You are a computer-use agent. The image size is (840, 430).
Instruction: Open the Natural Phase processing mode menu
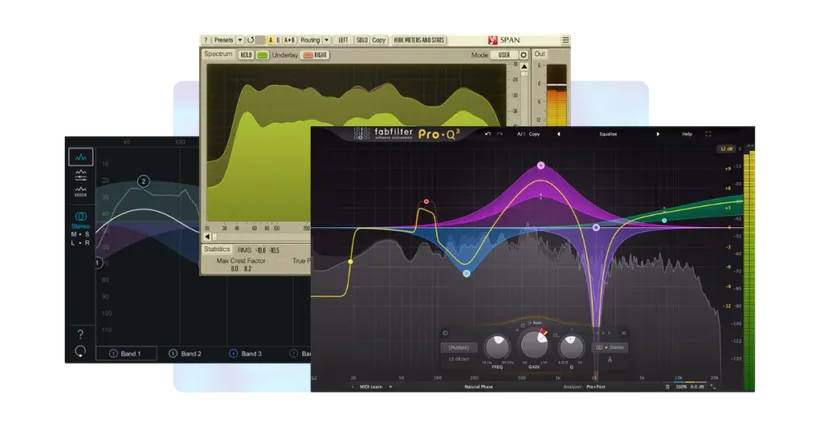[478, 387]
